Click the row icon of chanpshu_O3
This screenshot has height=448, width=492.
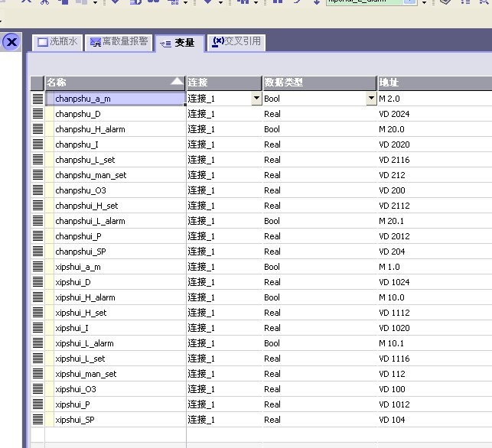pyautogui.click(x=37, y=190)
